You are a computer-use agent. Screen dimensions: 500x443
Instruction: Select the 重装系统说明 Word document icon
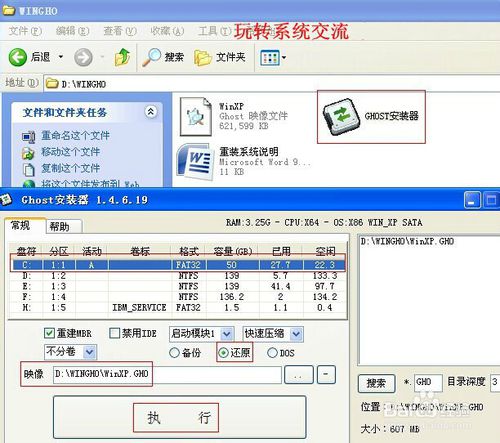(195, 162)
